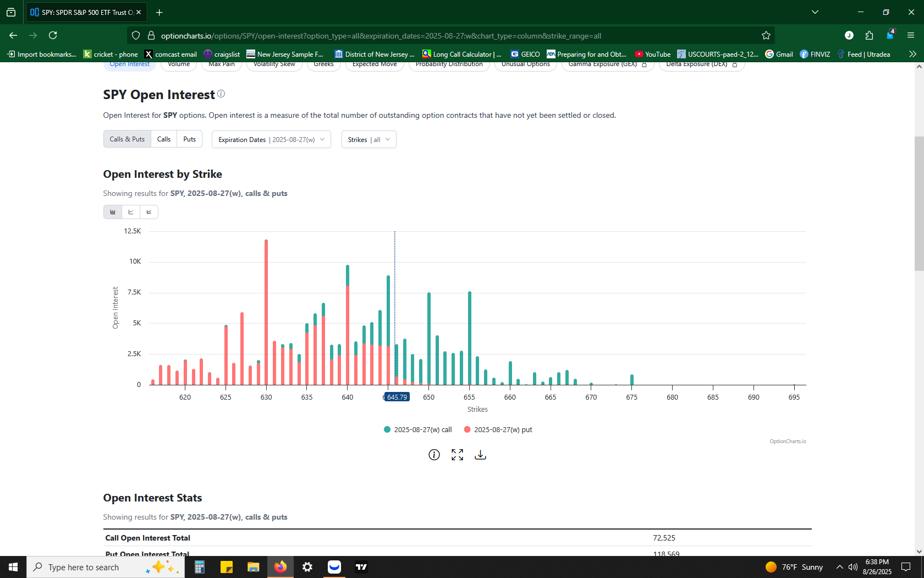Show the tracking protection shield icon
This screenshot has width=924, height=578.
click(x=136, y=36)
